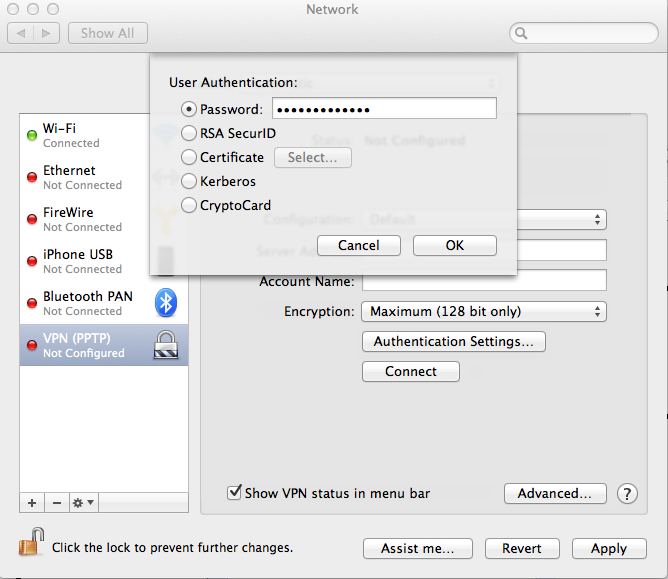668x579 pixels.
Task: Select VPN (PPTP) in the service list
Action: [104, 345]
